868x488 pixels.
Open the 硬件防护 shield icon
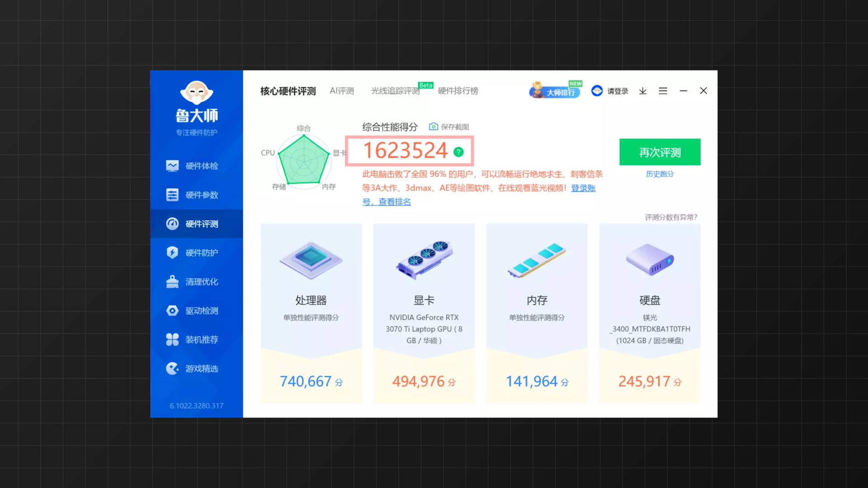click(172, 253)
